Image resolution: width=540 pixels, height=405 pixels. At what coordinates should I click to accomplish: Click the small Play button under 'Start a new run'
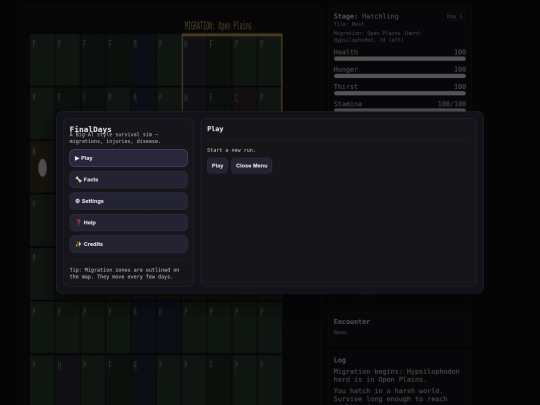coord(217,166)
